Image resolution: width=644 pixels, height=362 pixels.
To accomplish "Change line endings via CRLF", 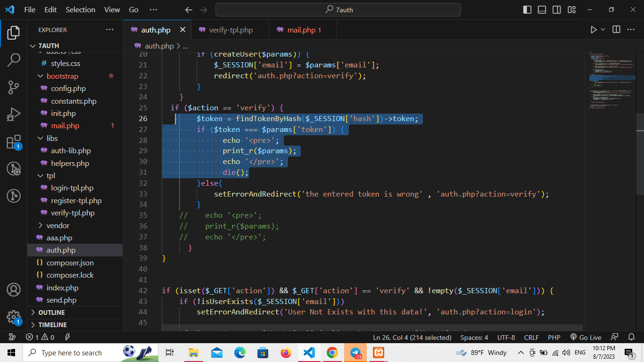I will pos(531,337).
